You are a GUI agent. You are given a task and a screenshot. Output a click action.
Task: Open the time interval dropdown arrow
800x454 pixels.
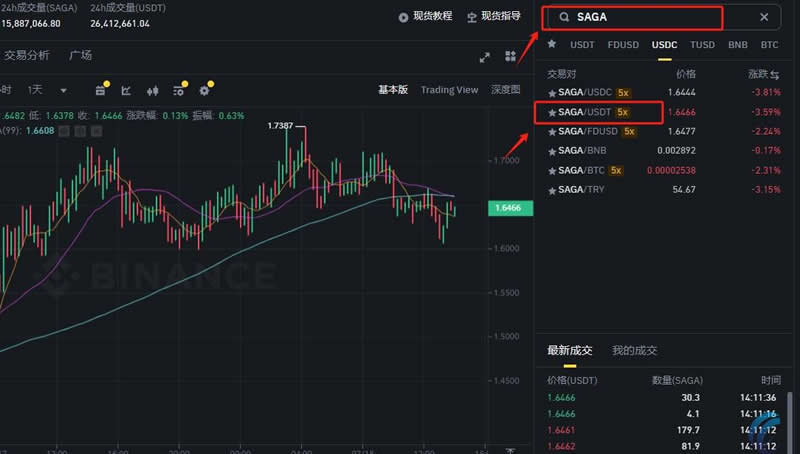(64, 90)
